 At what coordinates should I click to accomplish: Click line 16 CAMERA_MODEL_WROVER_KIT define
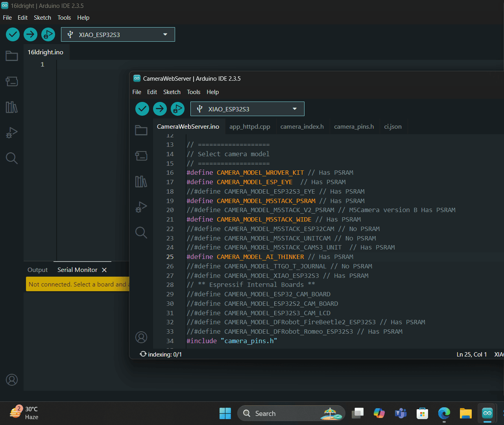(x=270, y=172)
